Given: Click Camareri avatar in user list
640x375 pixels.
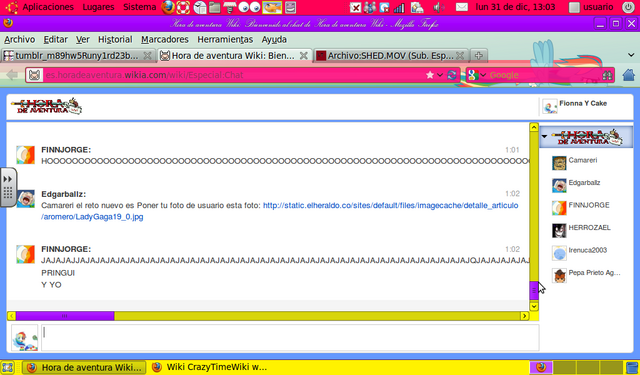Looking at the screenshot, I should coord(559,163).
